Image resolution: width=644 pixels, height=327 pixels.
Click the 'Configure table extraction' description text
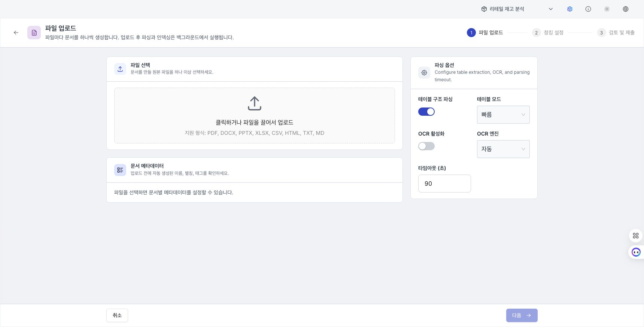(x=482, y=76)
